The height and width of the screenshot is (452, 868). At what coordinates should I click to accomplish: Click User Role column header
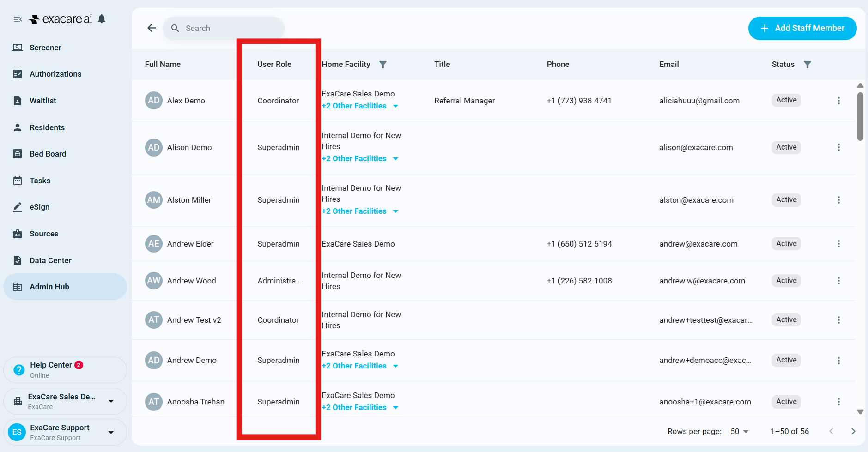pos(274,64)
